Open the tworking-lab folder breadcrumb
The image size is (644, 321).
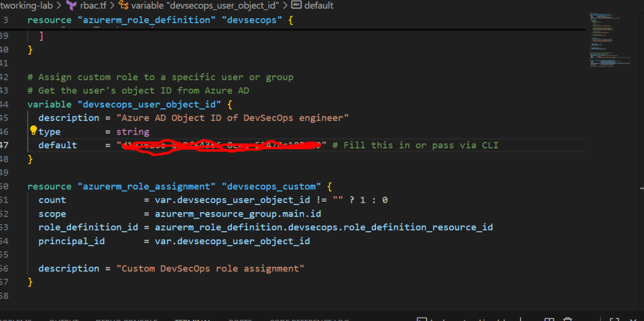pyautogui.click(x=26, y=6)
